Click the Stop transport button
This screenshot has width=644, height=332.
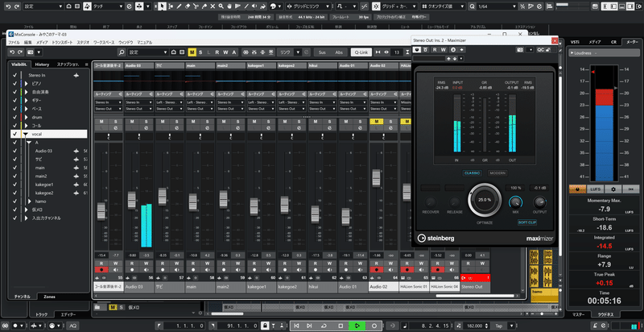[x=341, y=326]
